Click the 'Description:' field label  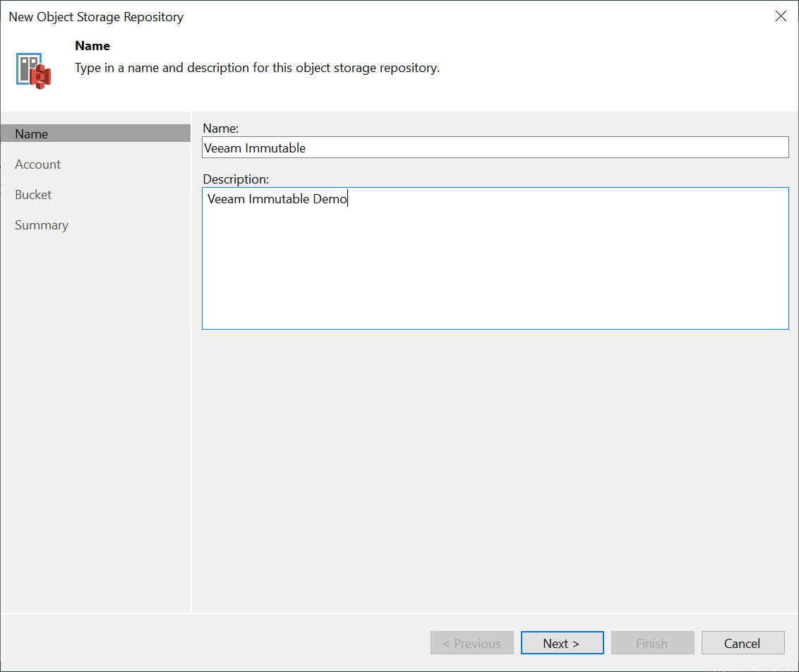click(236, 179)
